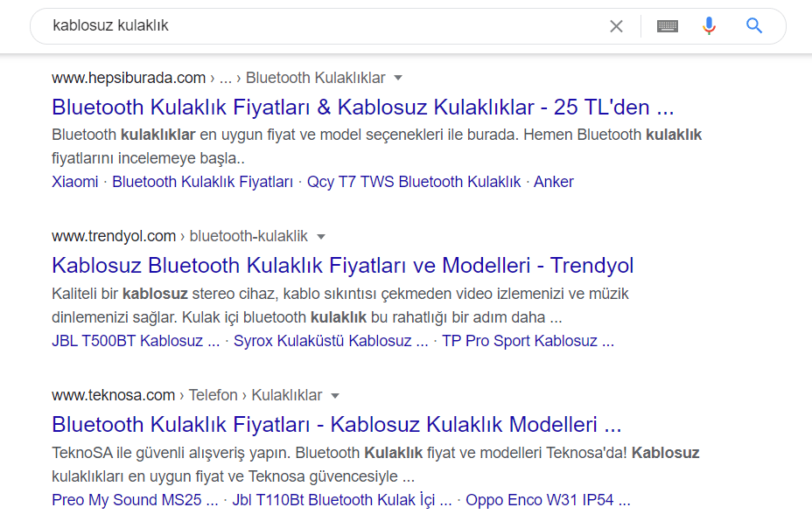Click inside the search input field
The image size is (812, 528).
(x=262, y=26)
